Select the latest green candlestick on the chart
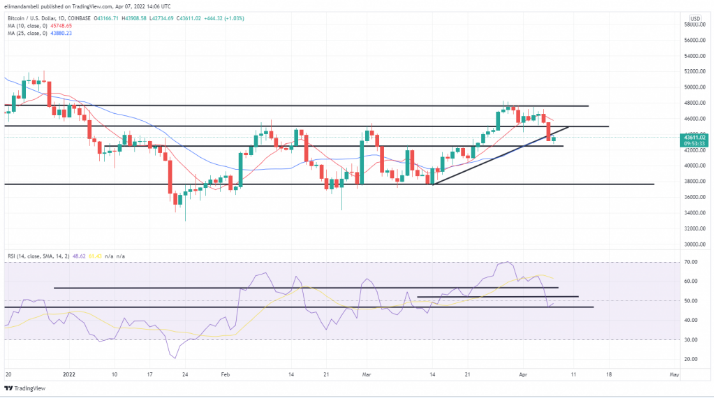Screen dimensions: 714x398 click(554, 139)
